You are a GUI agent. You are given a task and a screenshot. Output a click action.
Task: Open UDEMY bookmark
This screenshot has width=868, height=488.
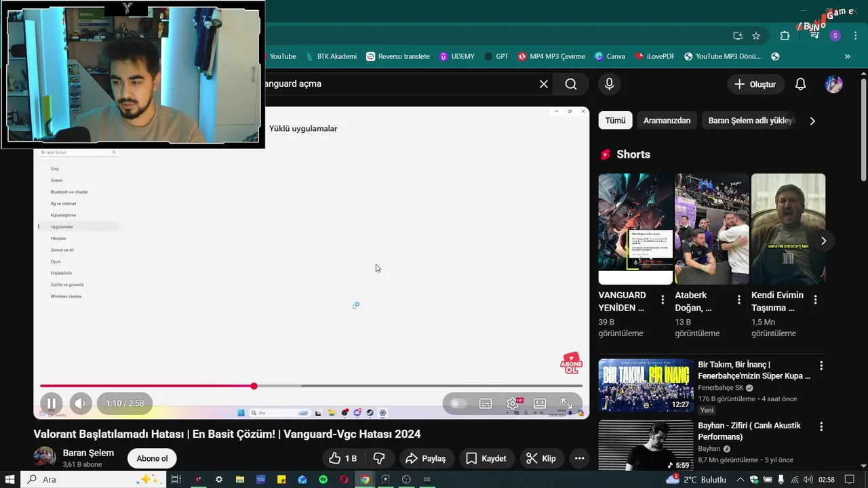457,56
